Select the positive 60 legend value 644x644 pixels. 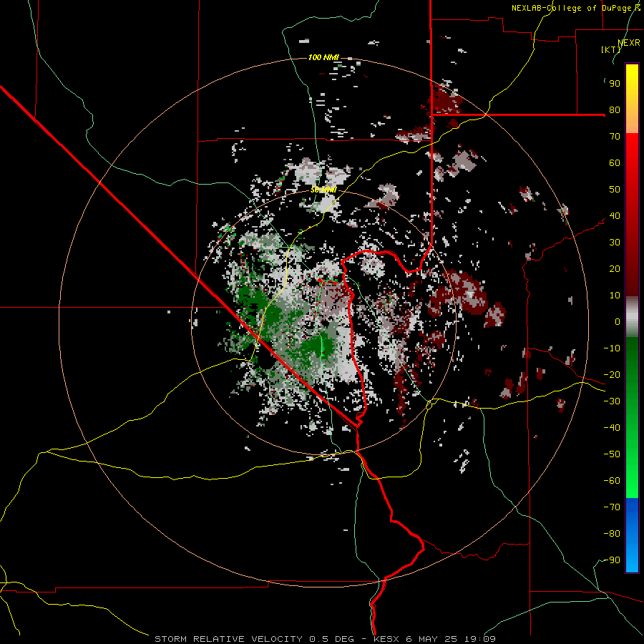point(615,163)
